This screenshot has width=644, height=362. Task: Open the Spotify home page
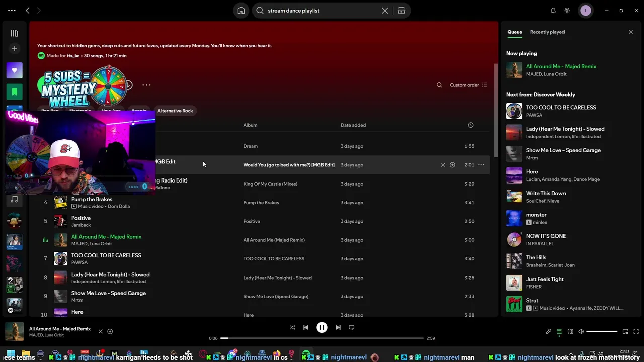tap(241, 11)
